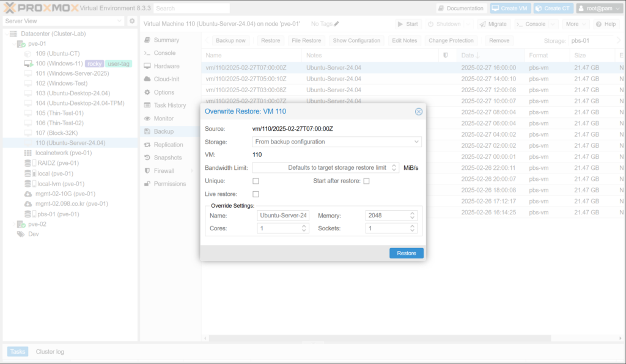The image size is (626, 364).
Task: Select the Snapshots sidebar item
Action: pyautogui.click(x=168, y=158)
